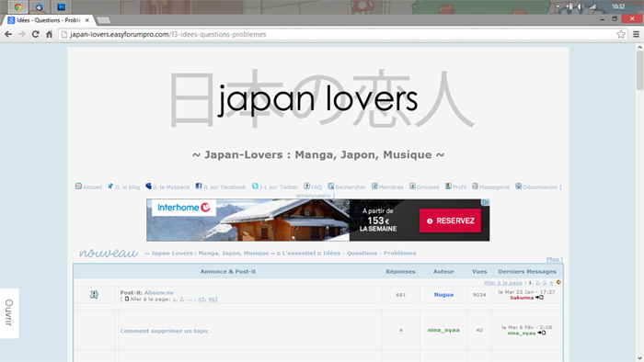The height and width of the screenshot is (362, 644).
Task: Open the Messagerie link
Action: (x=495, y=187)
